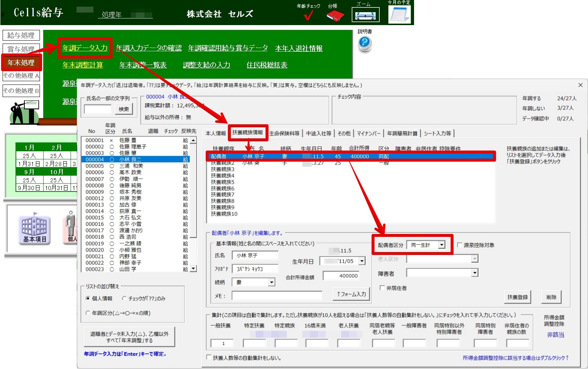Click the 扶養登録 button

pyautogui.click(x=517, y=297)
